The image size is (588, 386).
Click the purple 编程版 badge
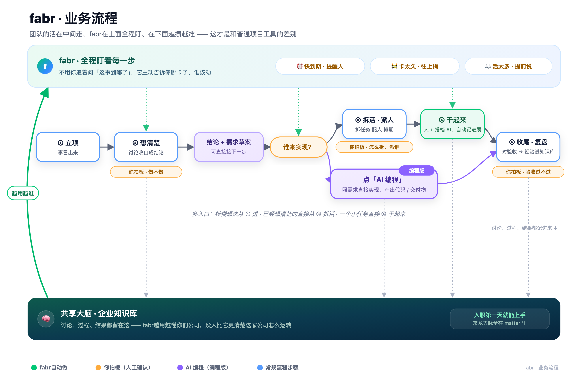[x=417, y=170]
